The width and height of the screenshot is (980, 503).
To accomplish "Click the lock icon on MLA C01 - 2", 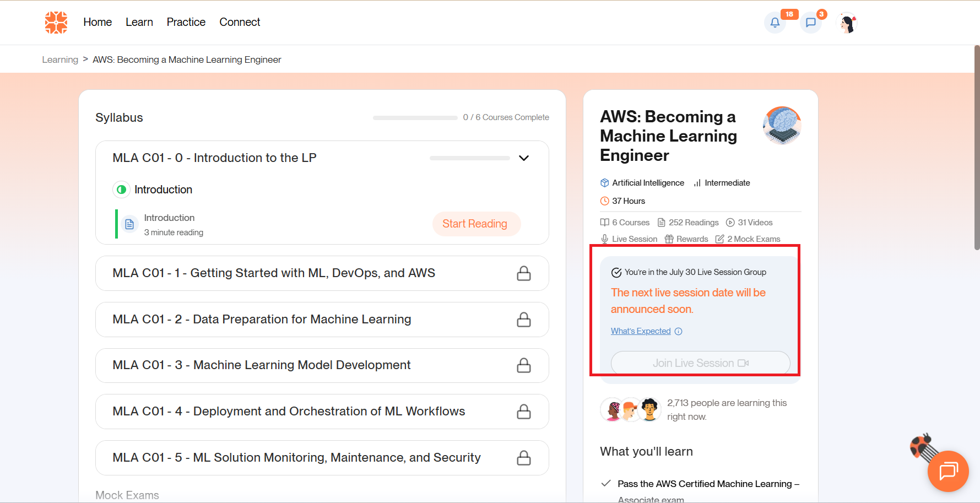I will [x=524, y=320].
